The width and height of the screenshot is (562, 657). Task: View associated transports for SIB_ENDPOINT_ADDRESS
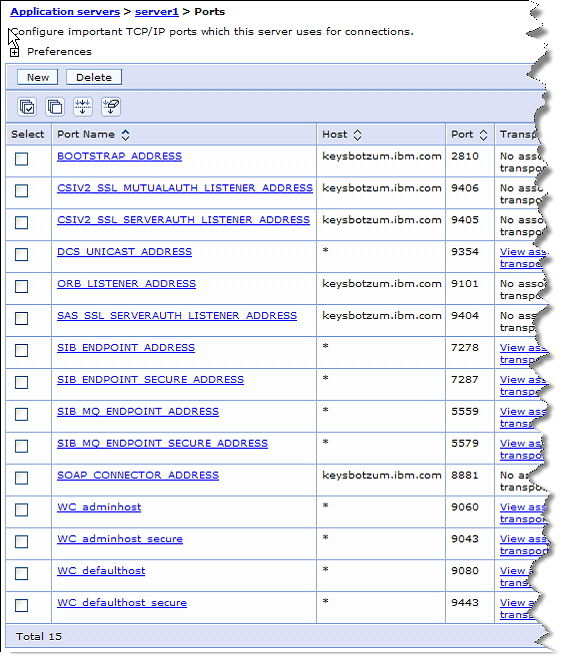[522, 354]
